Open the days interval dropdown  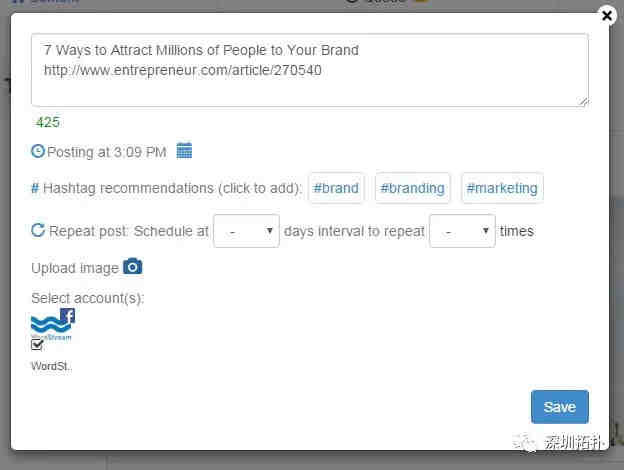pyautogui.click(x=246, y=231)
